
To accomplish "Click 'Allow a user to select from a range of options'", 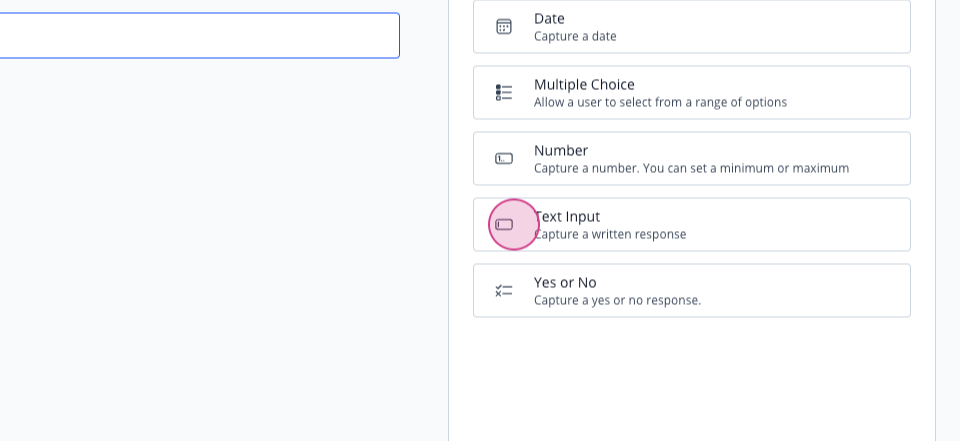I will pos(660,102).
